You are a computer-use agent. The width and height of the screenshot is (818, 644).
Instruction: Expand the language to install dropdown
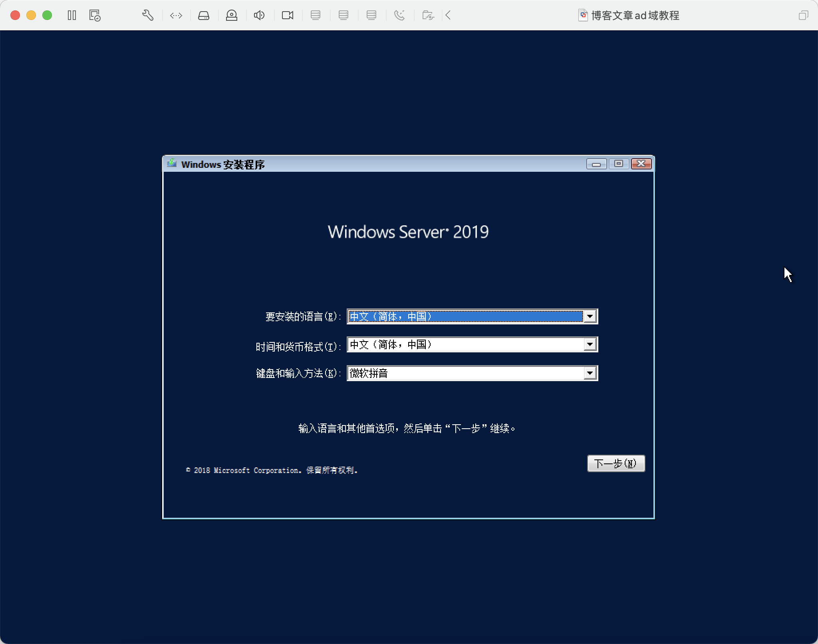click(590, 316)
